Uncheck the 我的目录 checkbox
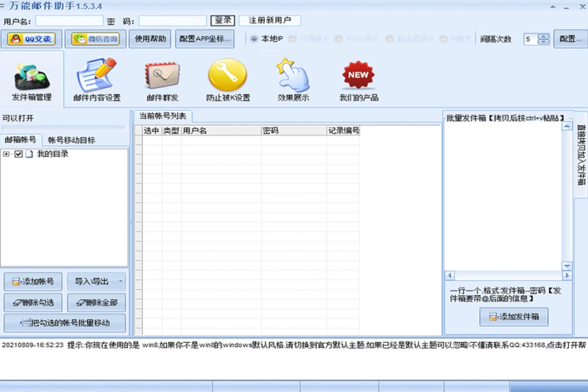Image resolution: width=588 pixels, height=392 pixels. click(x=19, y=154)
